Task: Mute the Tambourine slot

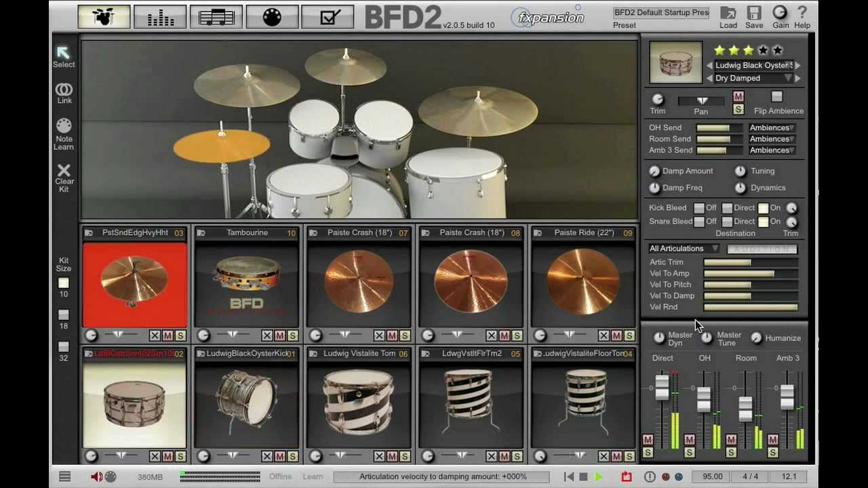Action: [x=280, y=335]
